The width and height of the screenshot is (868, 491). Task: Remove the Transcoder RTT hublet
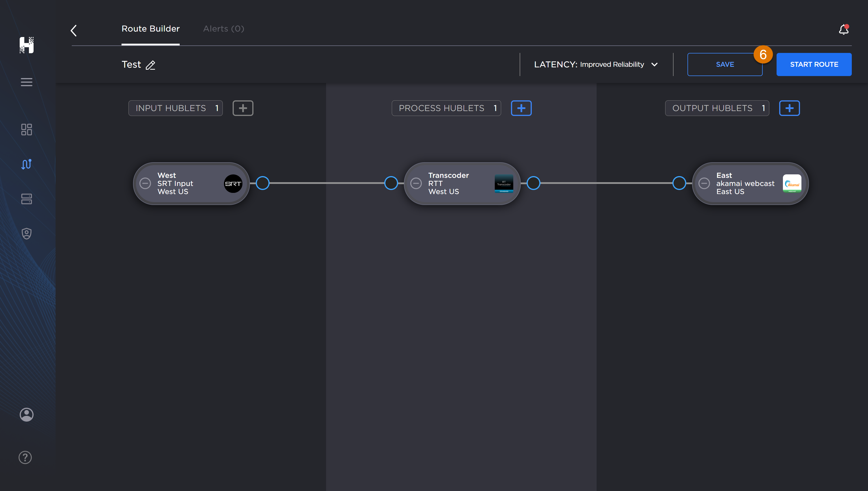pyautogui.click(x=416, y=183)
